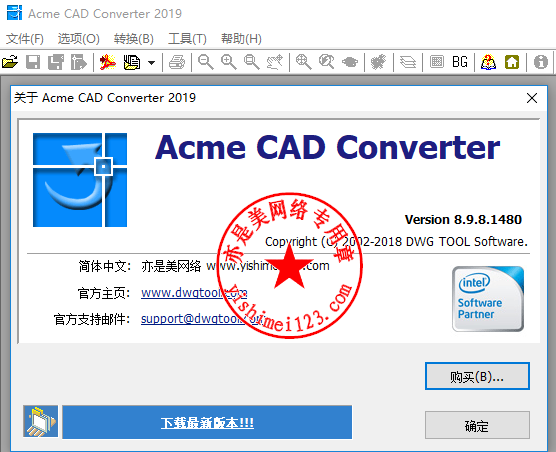Click the Open file folder icon
This screenshot has height=452, width=556.
click(x=10, y=62)
